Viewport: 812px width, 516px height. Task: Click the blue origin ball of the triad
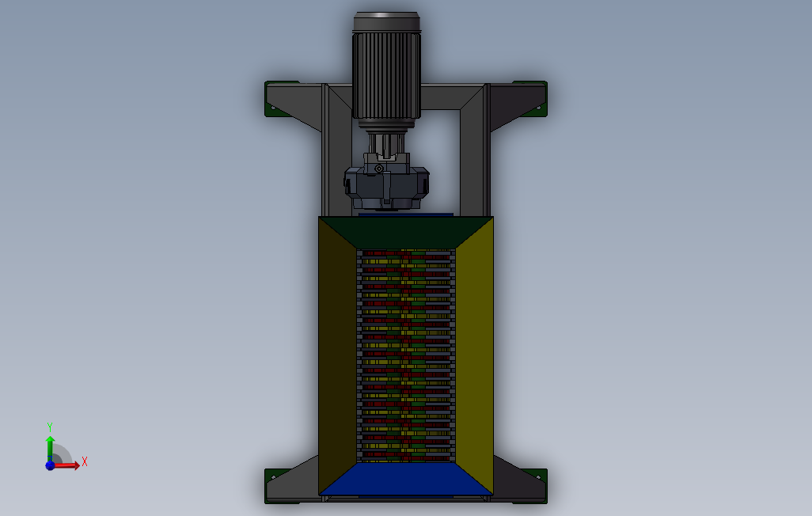coord(50,465)
